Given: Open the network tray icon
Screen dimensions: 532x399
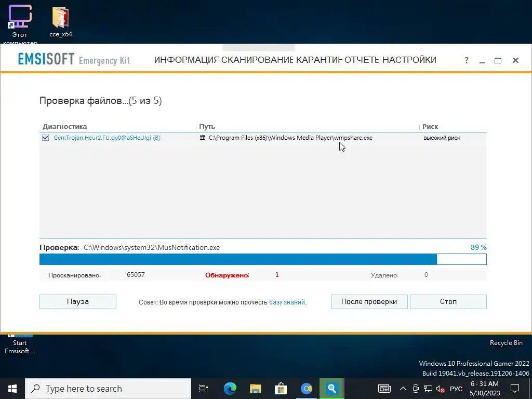Looking at the screenshot, I should (x=428, y=389).
